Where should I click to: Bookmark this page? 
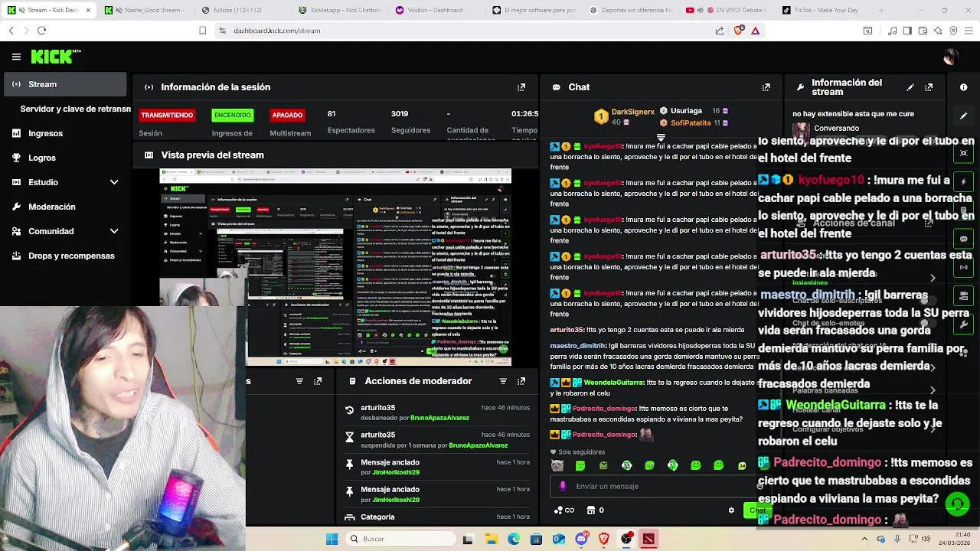click(202, 31)
